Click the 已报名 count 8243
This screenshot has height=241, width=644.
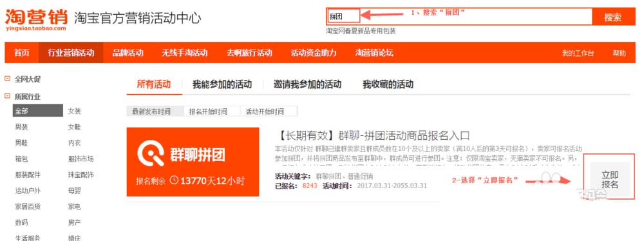(x=310, y=186)
